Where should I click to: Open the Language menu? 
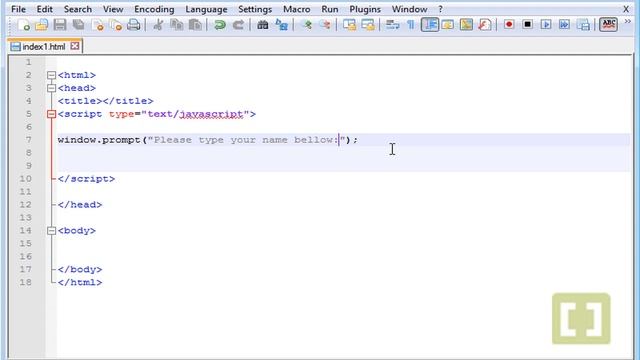[206, 9]
